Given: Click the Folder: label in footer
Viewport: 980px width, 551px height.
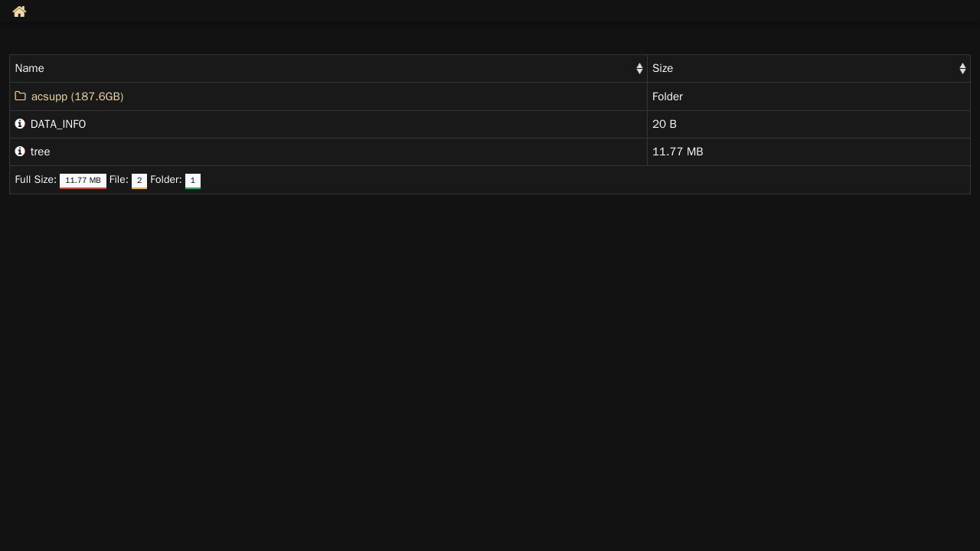Looking at the screenshot, I should [x=166, y=180].
